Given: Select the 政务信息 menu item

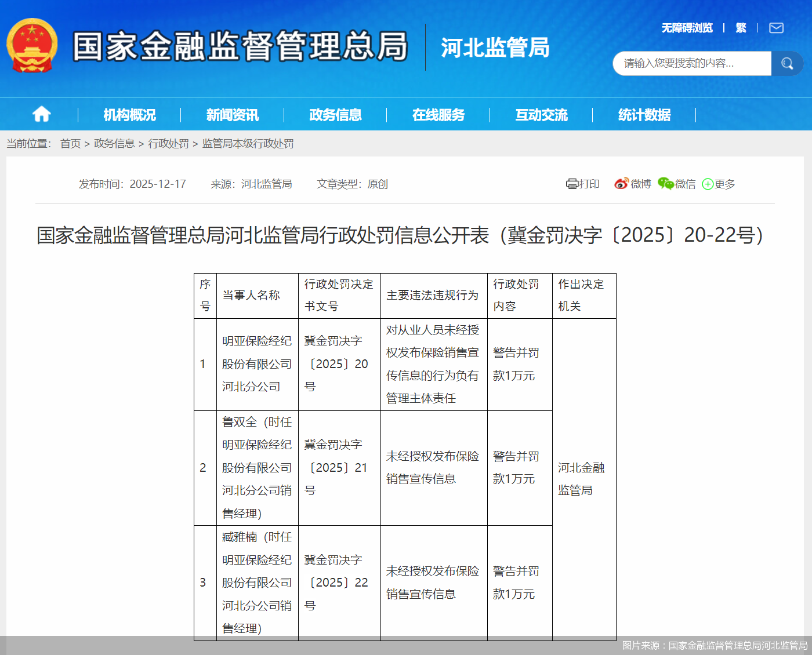Looking at the screenshot, I should 335,114.
